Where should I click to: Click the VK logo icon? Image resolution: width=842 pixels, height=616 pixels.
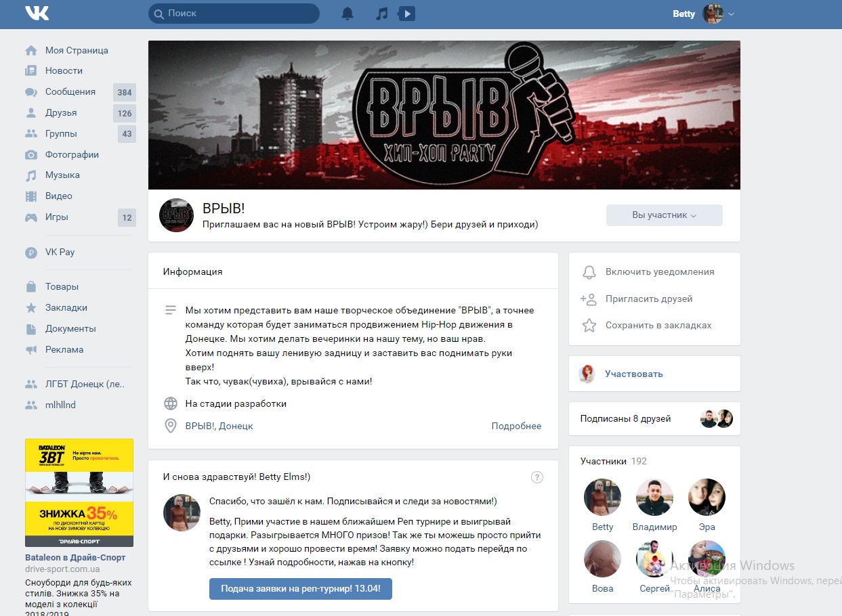[x=37, y=13]
